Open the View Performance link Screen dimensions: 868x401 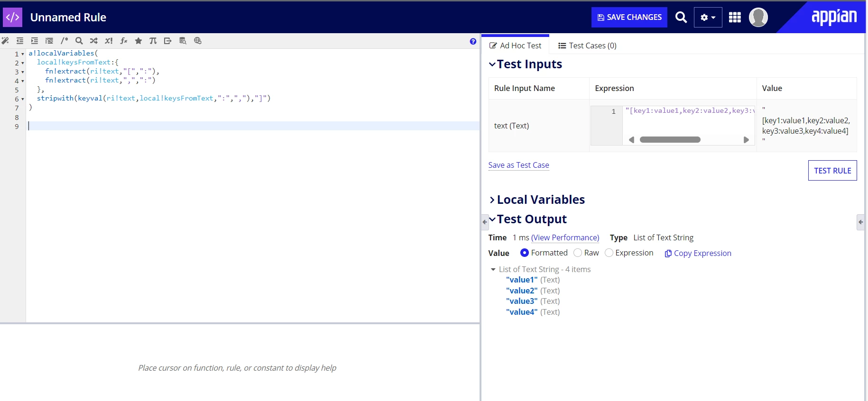pos(565,237)
